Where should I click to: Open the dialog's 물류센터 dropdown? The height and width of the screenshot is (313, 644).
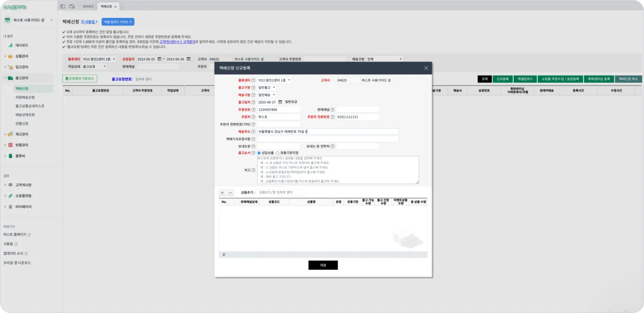coord(275,80)
